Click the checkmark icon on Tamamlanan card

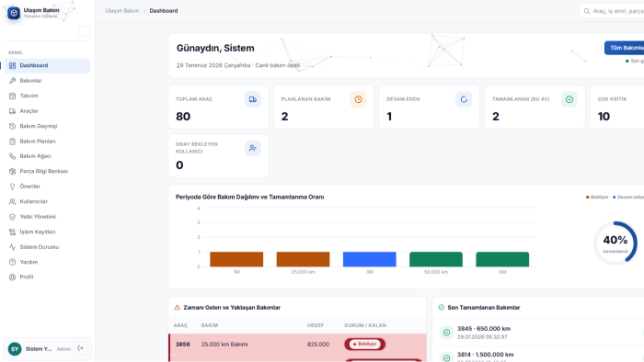(569, 99)
